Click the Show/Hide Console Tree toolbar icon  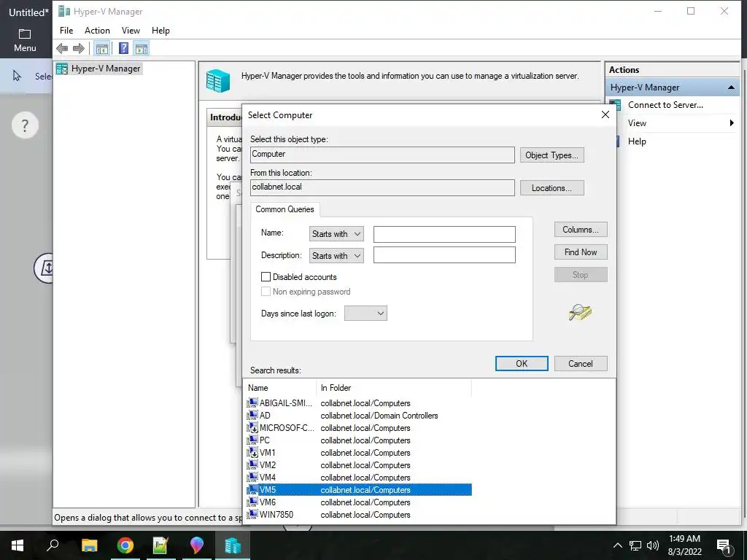tap(101, 48)
